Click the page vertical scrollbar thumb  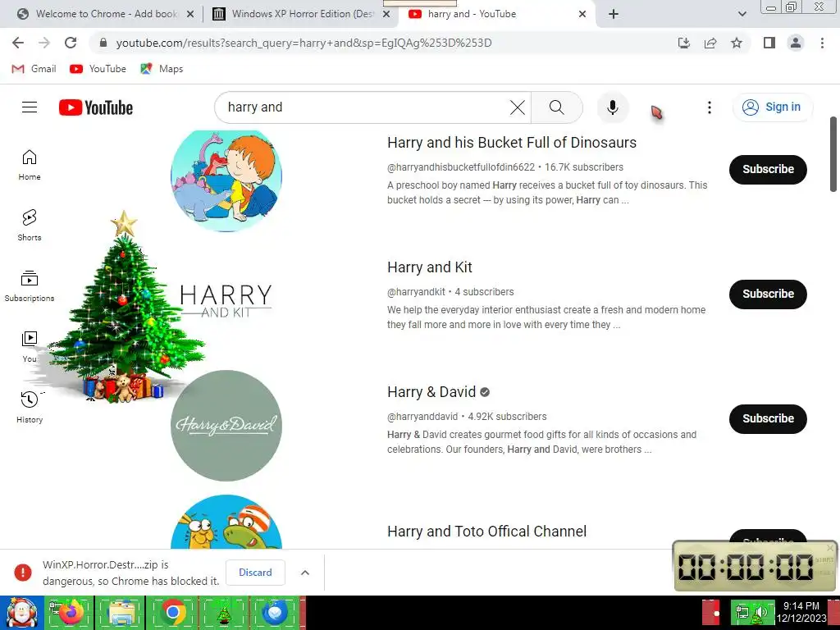click(833, 154)
